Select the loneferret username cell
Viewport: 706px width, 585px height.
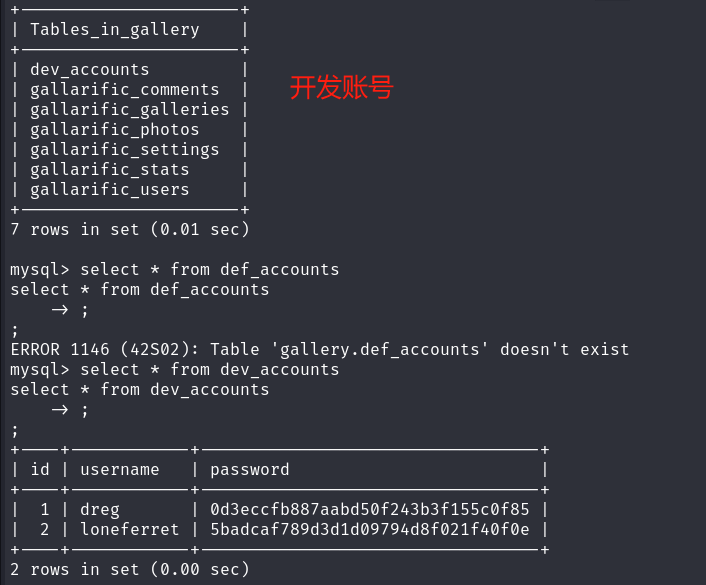(130, 530)
